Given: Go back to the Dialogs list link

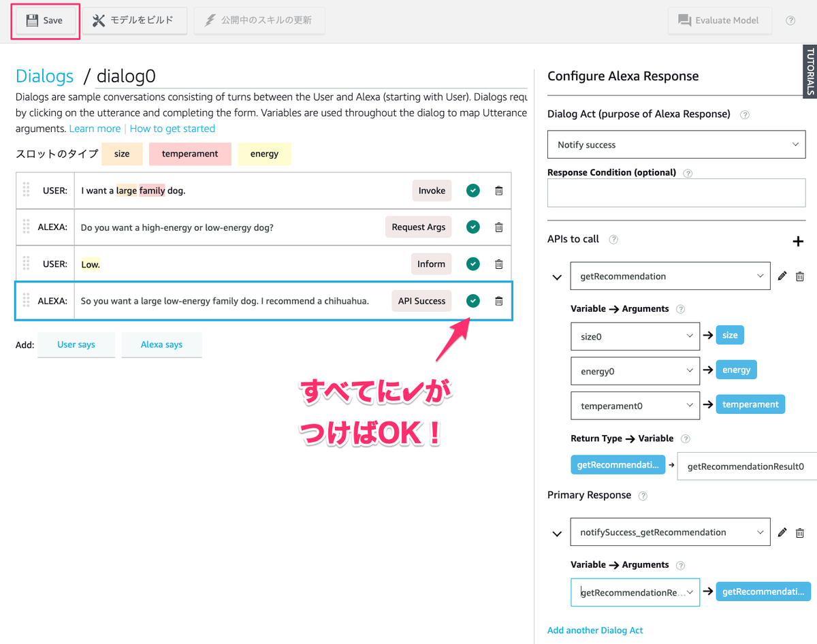Looking at the screenshot, I should pyautogui.click(x=44, y=76).
